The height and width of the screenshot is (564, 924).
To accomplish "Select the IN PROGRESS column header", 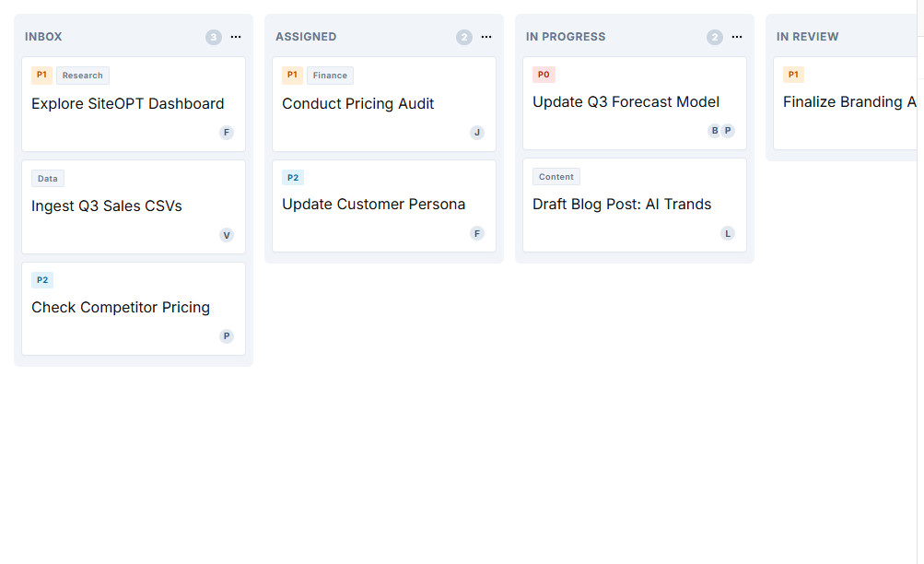I will click(566, 37).
